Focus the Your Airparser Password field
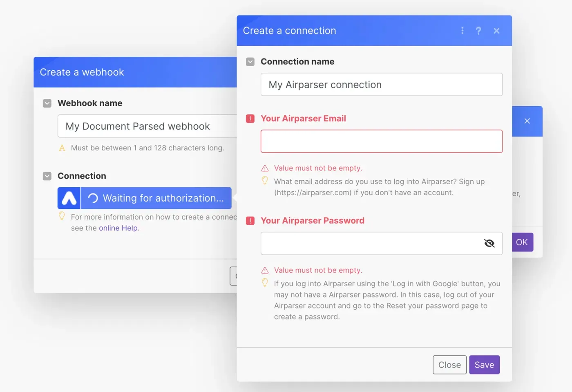572x392 pixels. click(x=370, y=244)
